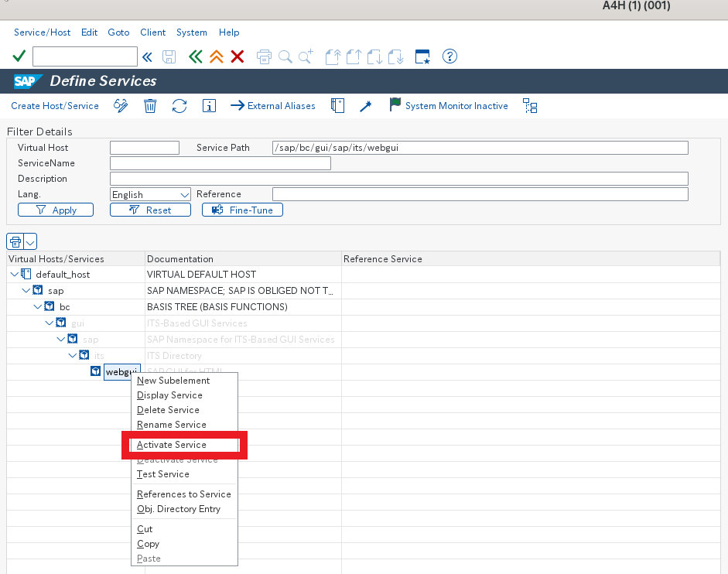Click the Find Next magnifier-plus icon
The image size is (728, 574).
[x=306, y=56]
